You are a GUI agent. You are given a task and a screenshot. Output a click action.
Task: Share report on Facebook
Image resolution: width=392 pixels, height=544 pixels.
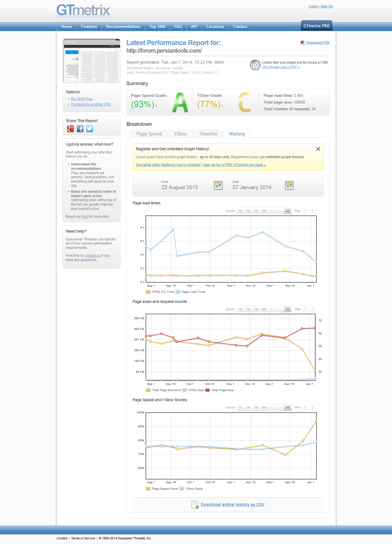coord(80,129)
